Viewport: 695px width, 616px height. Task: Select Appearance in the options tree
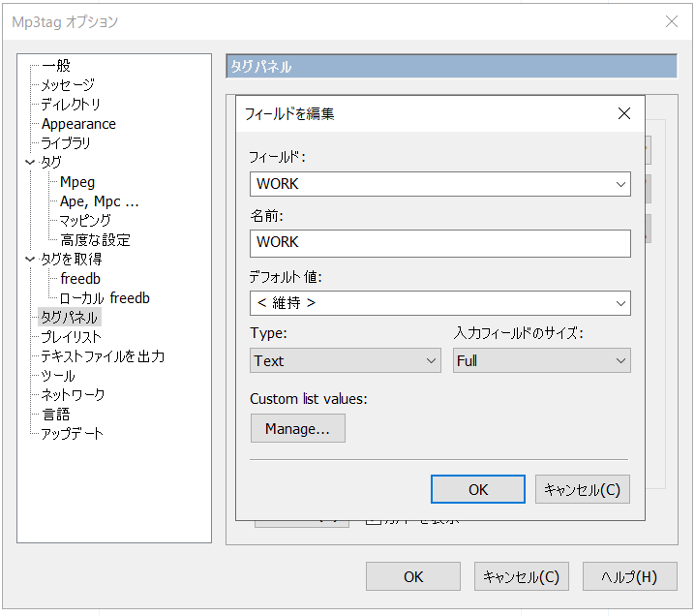pos(78,124)
